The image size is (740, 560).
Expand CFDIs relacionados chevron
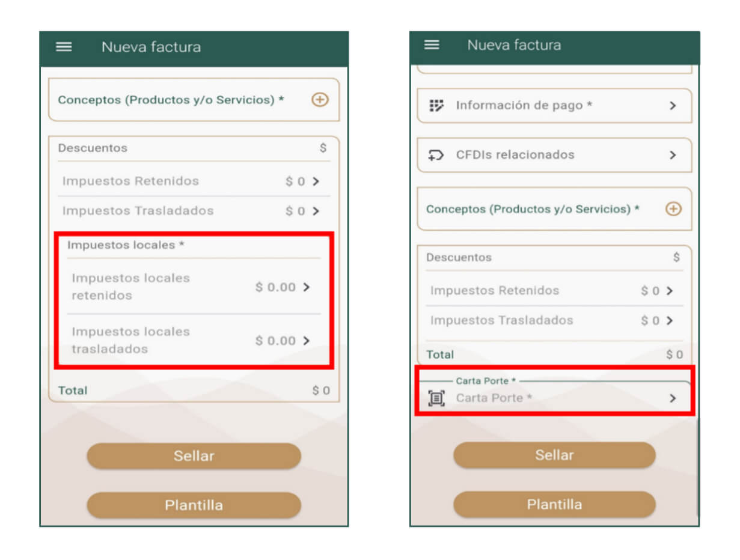(673, 155)
